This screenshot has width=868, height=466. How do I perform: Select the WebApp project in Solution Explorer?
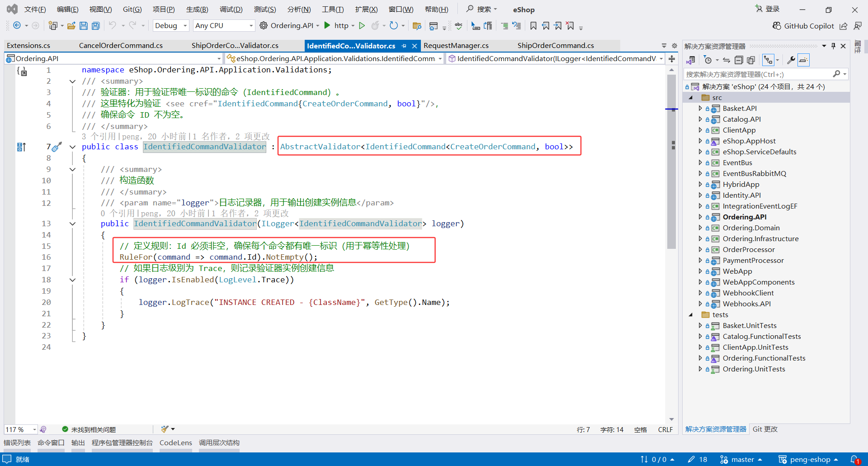(737, 271)
